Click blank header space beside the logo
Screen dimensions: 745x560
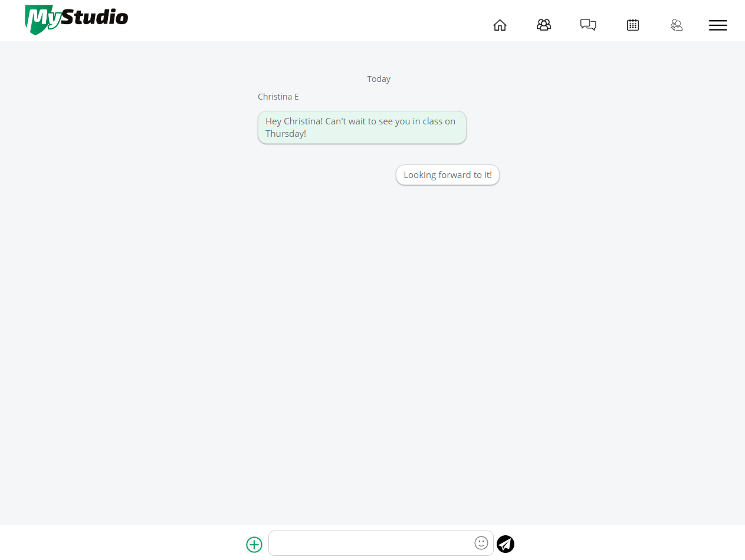307,21
